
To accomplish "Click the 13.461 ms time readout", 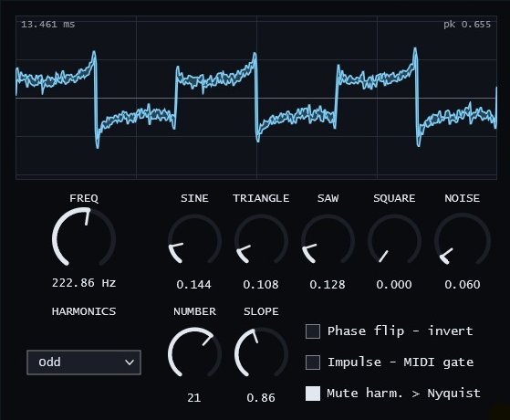I will [x=47, y=25].
